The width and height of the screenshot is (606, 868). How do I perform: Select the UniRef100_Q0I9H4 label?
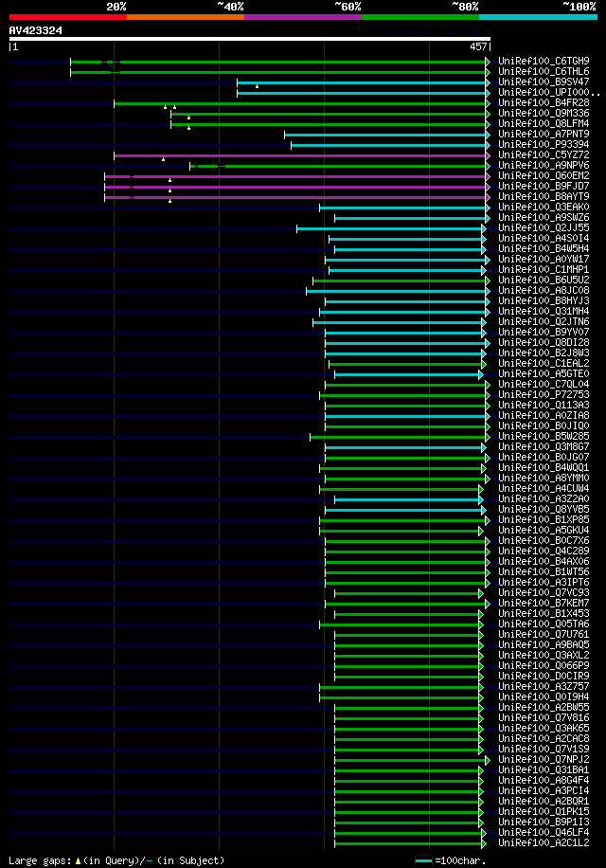pos(544,696)
